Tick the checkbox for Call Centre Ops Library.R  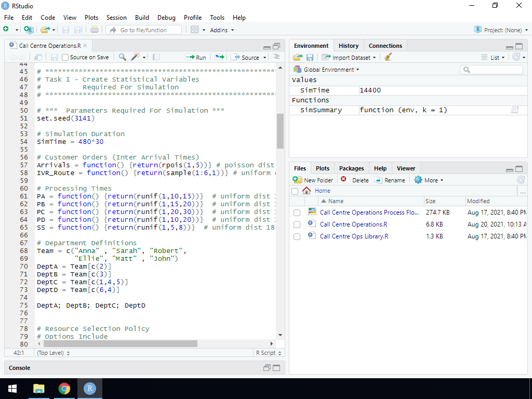(297, 236)
